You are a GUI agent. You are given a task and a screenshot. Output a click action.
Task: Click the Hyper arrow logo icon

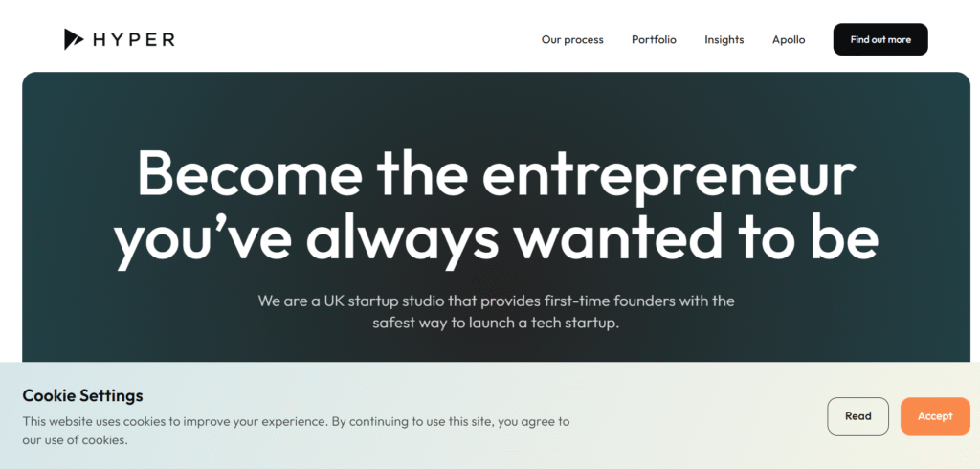[x=74, y=39]
